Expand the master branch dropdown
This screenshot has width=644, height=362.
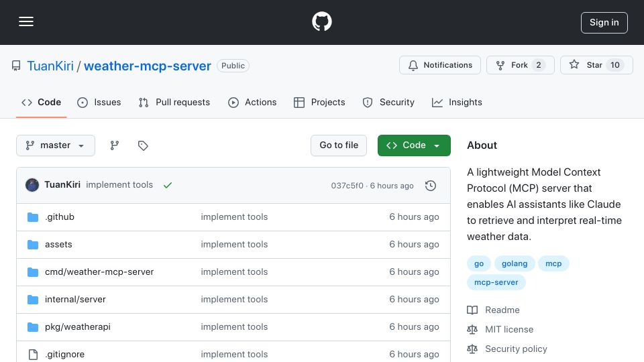pyautogui.click(x=56, y=145)
